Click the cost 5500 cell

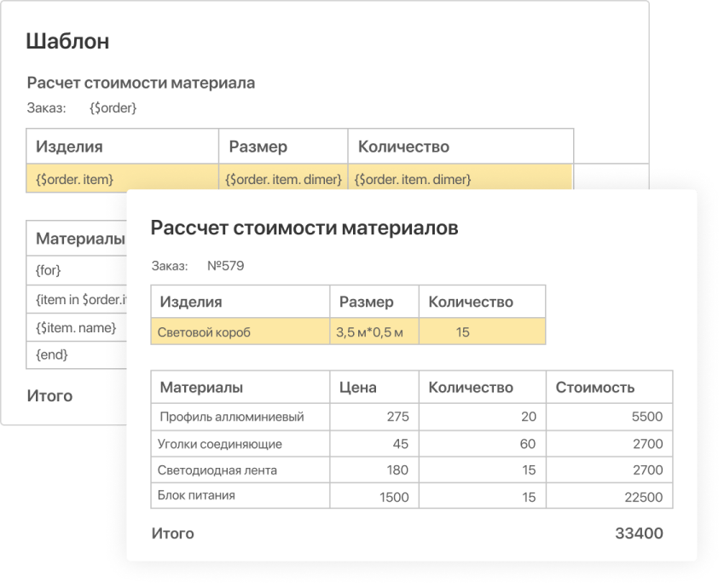coord(609,417)
